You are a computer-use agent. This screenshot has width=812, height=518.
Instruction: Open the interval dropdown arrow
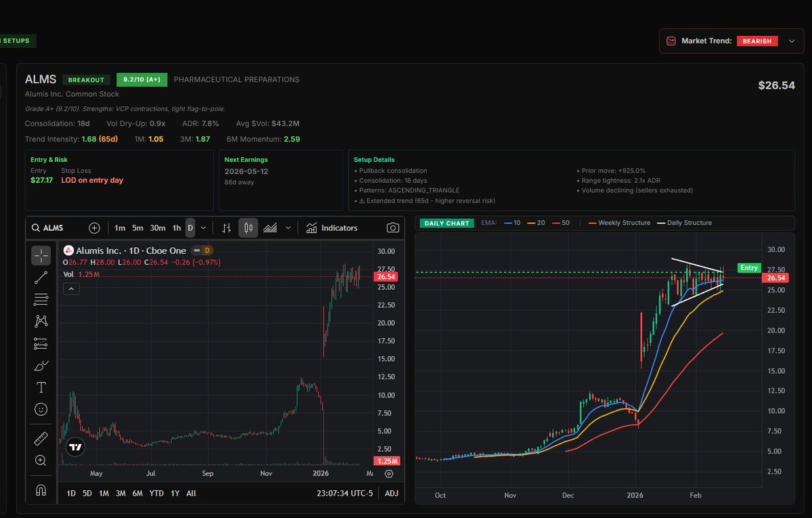(204, 228)
